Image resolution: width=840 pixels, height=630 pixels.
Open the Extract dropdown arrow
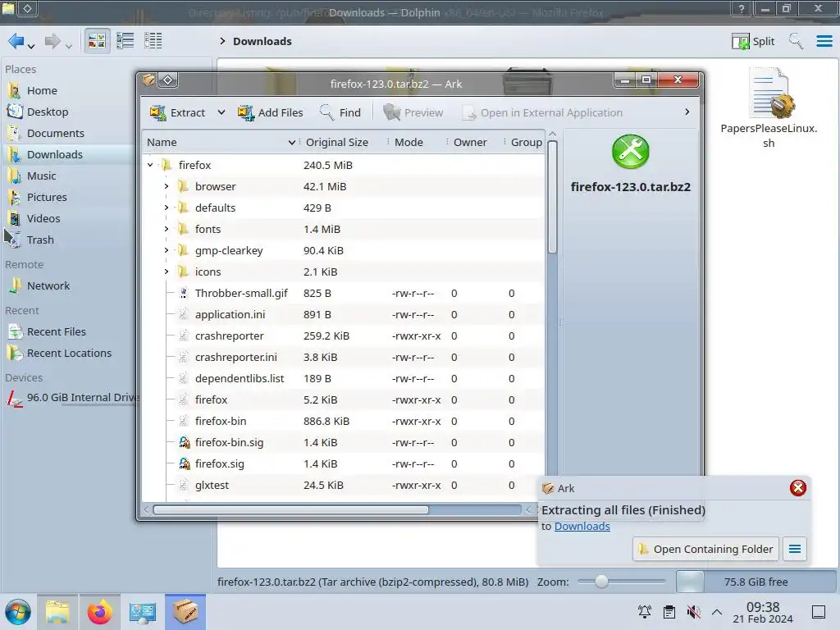221,112
